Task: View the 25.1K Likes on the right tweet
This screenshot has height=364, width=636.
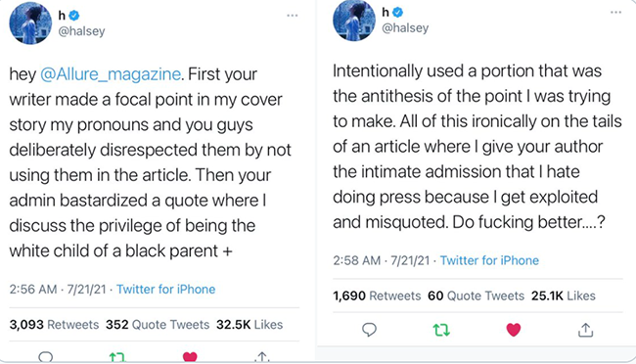Action: click(564, 296)
